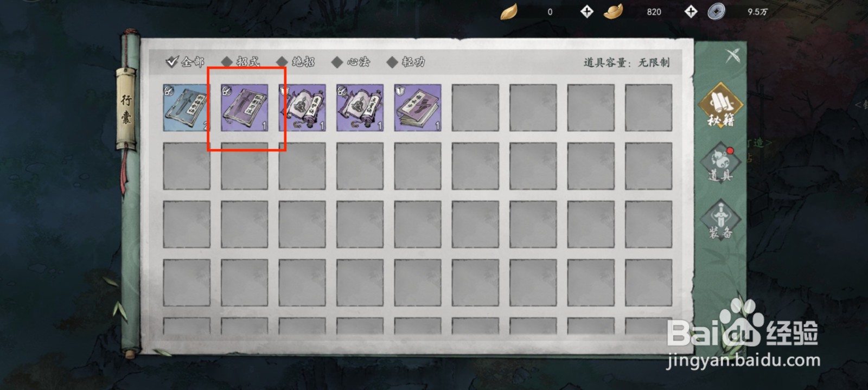Add ingot currency with plus icon

[691, 11]
